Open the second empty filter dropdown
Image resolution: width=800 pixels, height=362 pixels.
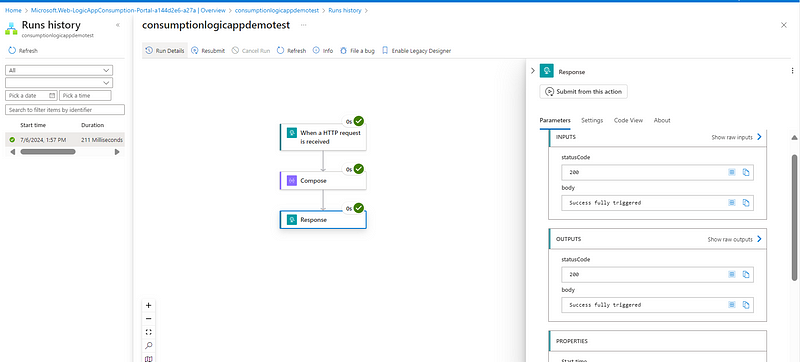pos(59,83)
